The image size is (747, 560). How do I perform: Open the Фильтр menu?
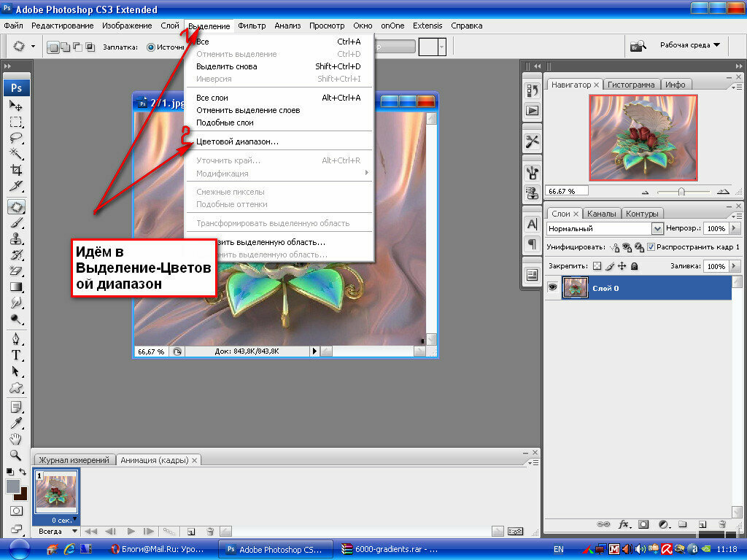tap(252, 26)
